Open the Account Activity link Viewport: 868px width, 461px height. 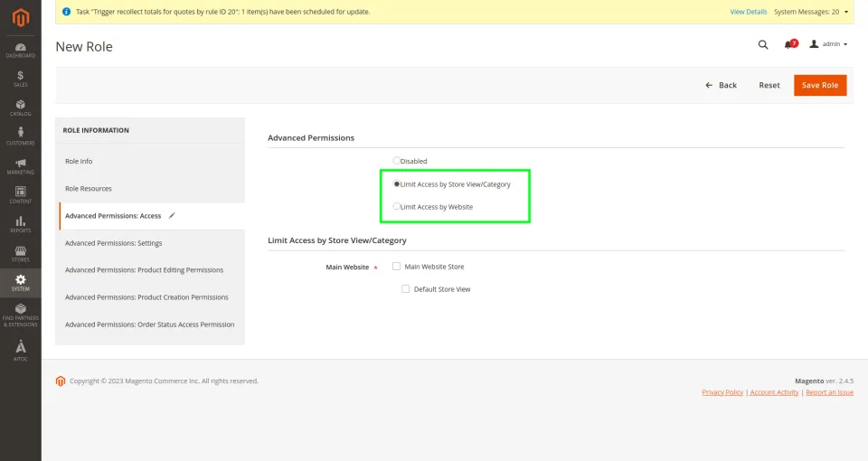(775, 392)
